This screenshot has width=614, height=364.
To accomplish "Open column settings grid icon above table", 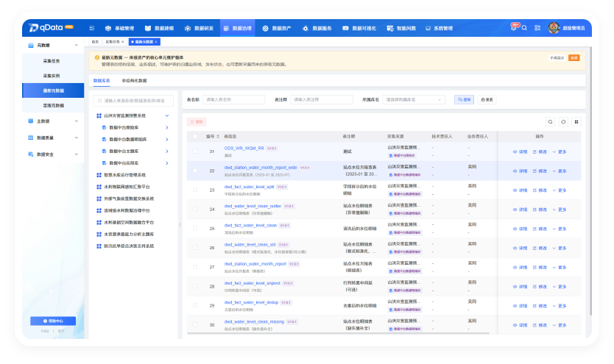I will click(x=576, y=122).
